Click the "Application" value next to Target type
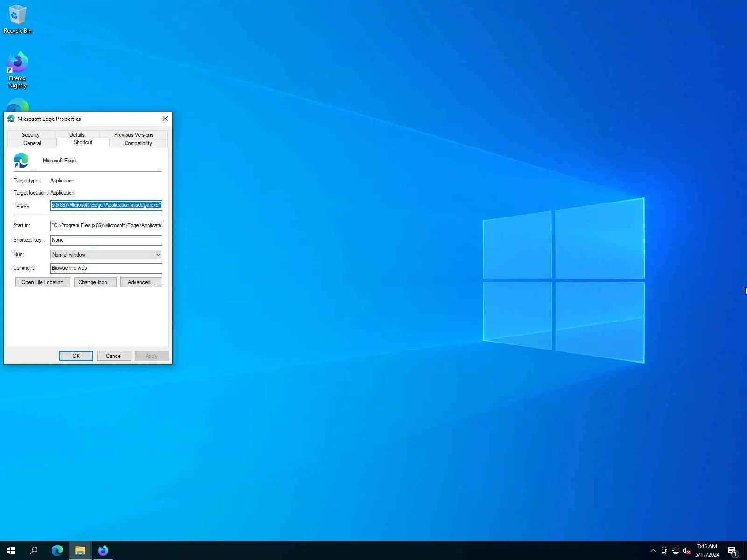The width and height of the screenshot is (747, 560). point(63,181)
